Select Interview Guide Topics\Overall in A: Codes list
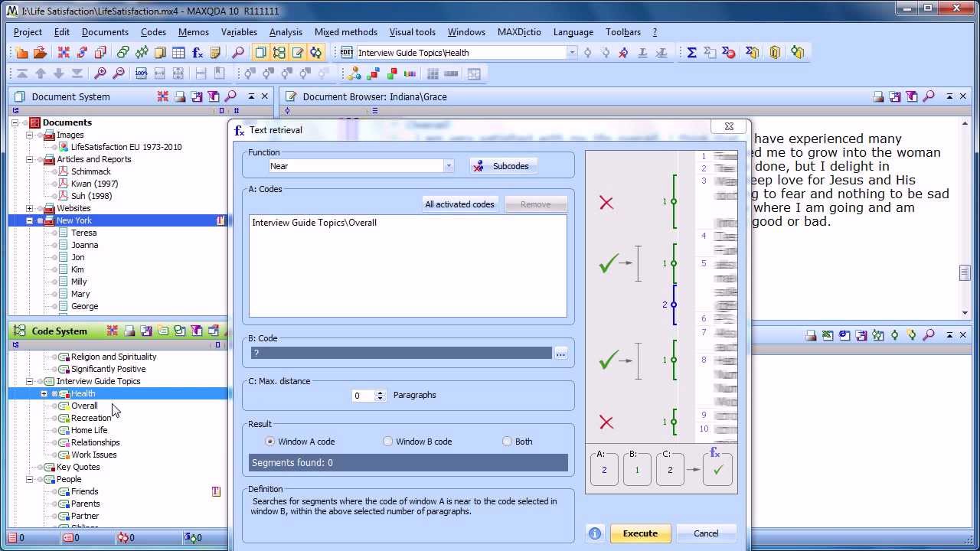Viewport: 980px width, 551px height. point(315,223)
